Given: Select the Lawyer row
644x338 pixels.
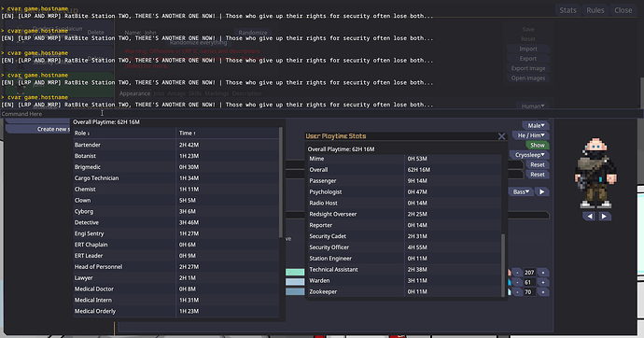Looking at the screenshot, I should pos(175,277).
